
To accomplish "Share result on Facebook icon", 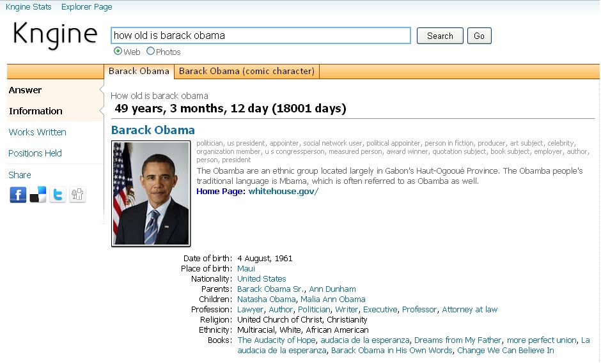I will click(x=18, y=195).
